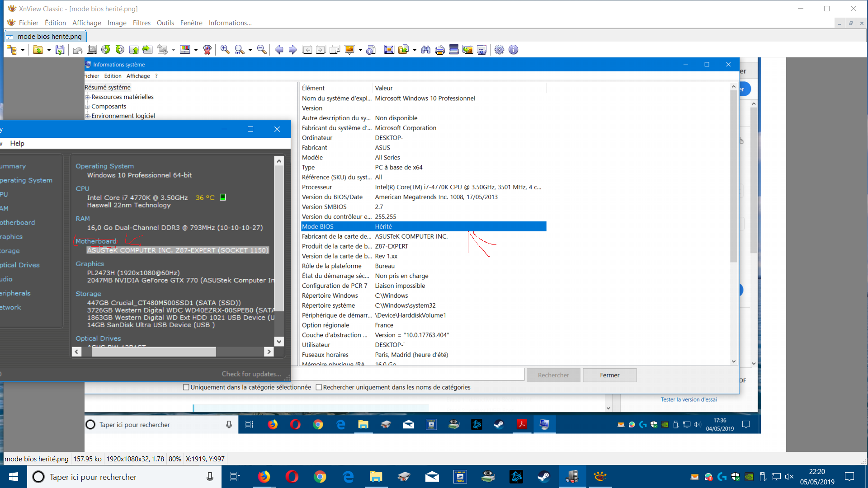Go to next image arrow icon
The image size is (868, 488).
[x=293, y=50]
